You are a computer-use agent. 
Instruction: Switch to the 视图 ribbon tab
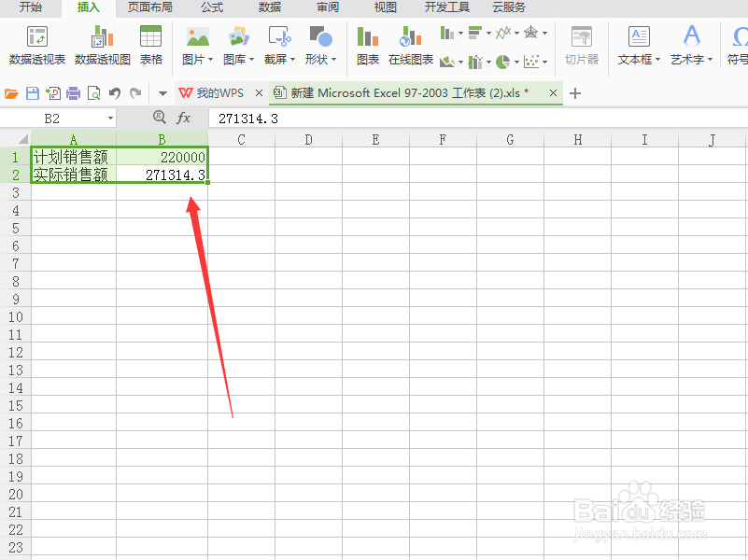coord(385,7)
